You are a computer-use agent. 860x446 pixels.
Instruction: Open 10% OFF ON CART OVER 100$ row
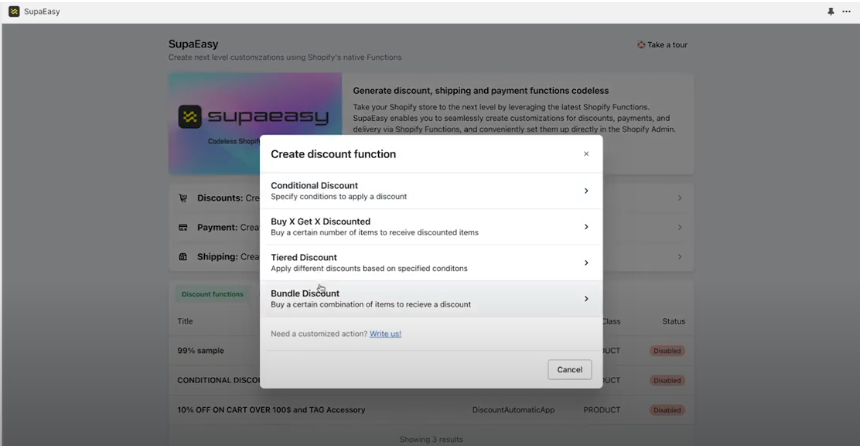(x=431, y=410)
